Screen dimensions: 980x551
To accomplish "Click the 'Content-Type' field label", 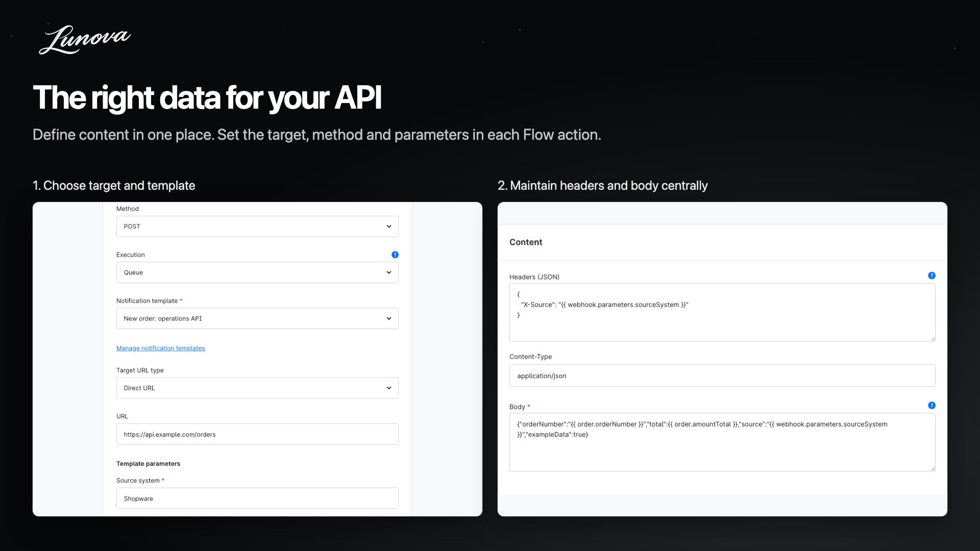I will 530,357.
